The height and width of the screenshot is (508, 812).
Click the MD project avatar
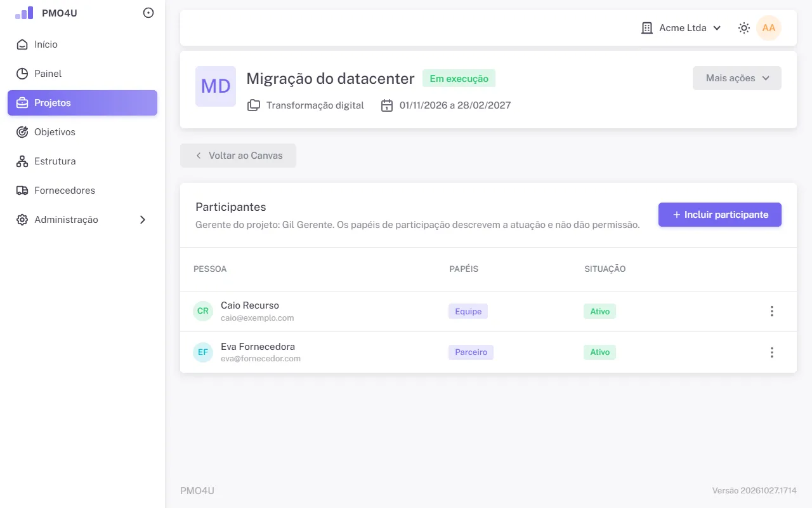pyautogui.click(x=216, y=86)
